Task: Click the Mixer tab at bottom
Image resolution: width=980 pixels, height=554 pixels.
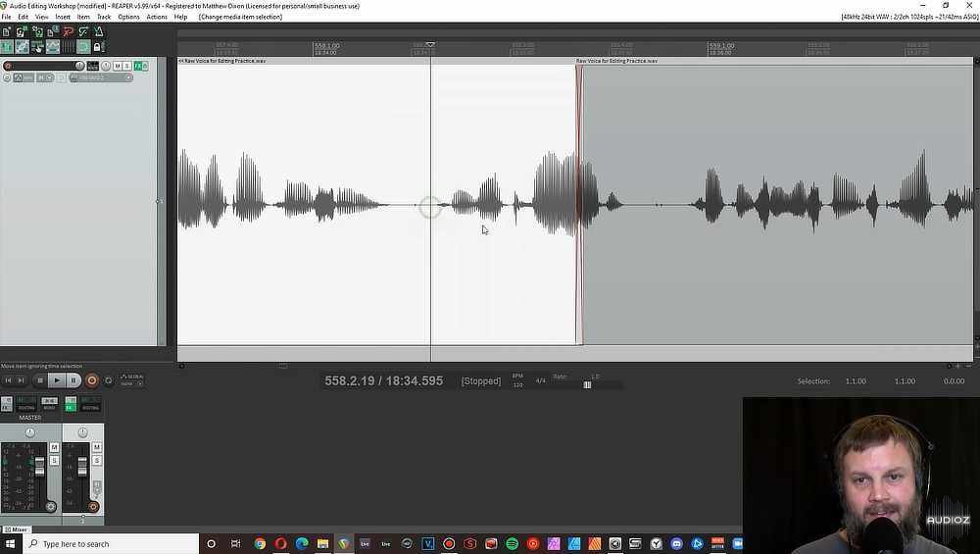Action: click(16, 529)
